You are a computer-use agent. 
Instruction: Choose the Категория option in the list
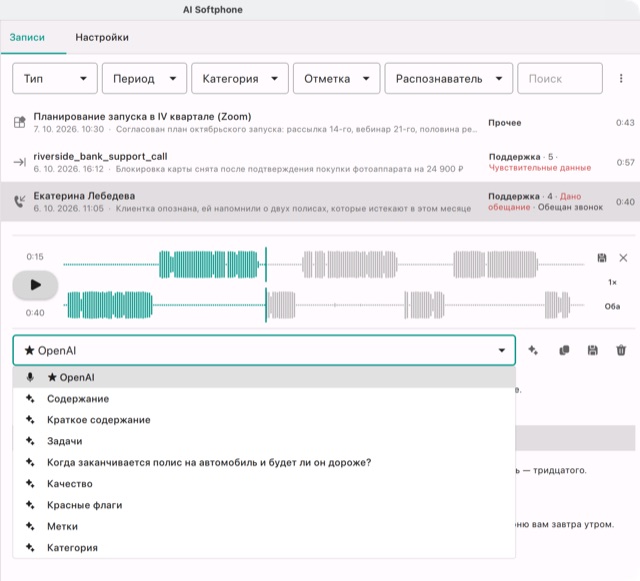coord(264,548)
